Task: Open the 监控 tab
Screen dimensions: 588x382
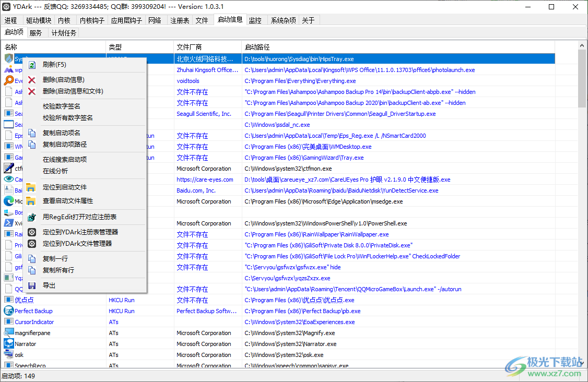Action: pyautogui.click(x=255, y=21)
